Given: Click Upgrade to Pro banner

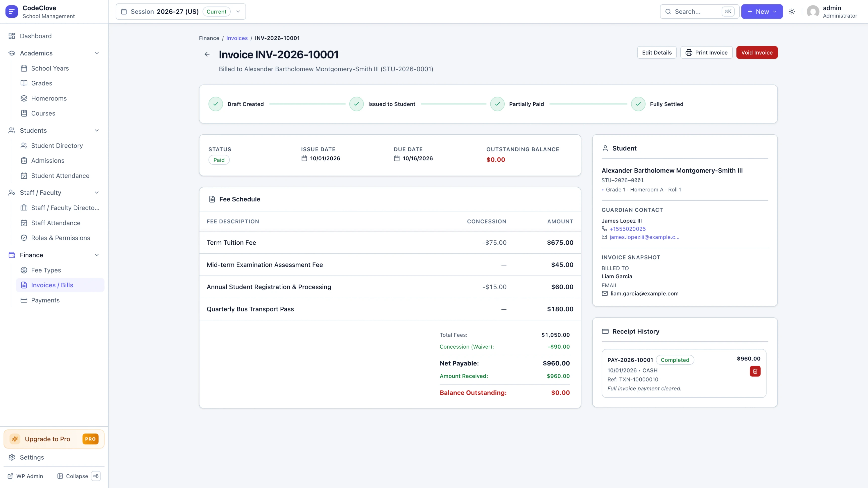Looking at the screenshot, I should tap(54, 439).
